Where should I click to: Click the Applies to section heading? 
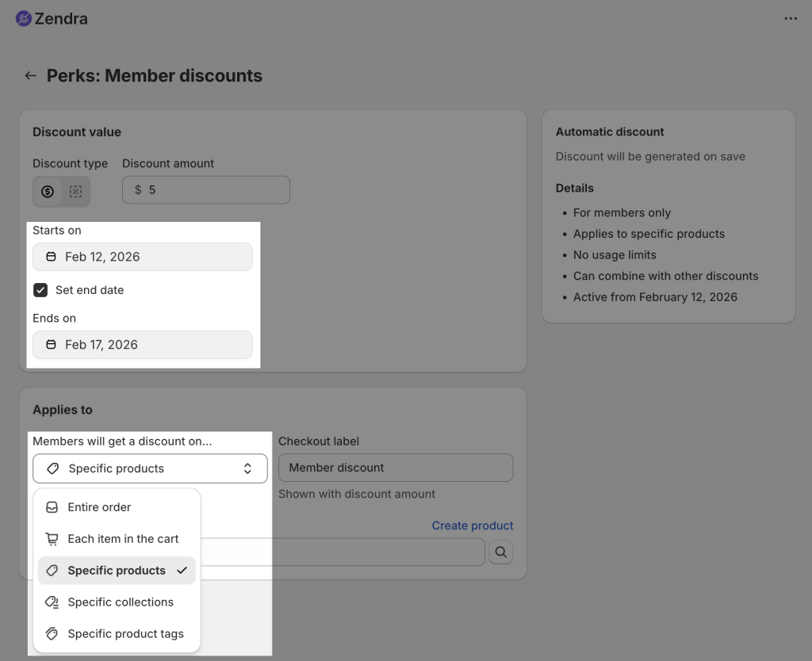point(62,410)
